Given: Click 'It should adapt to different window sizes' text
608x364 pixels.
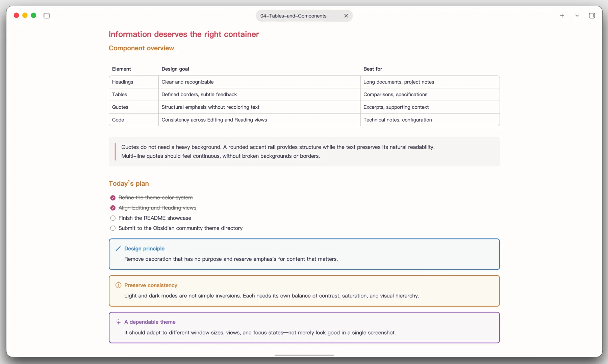Looking at the screenshot, I should tap(260, 333).
